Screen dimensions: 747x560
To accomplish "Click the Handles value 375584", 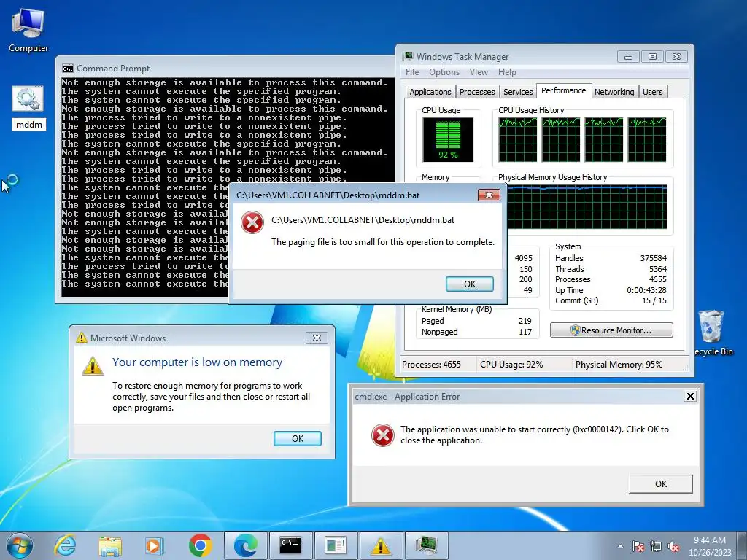I will tap(653, 258).
